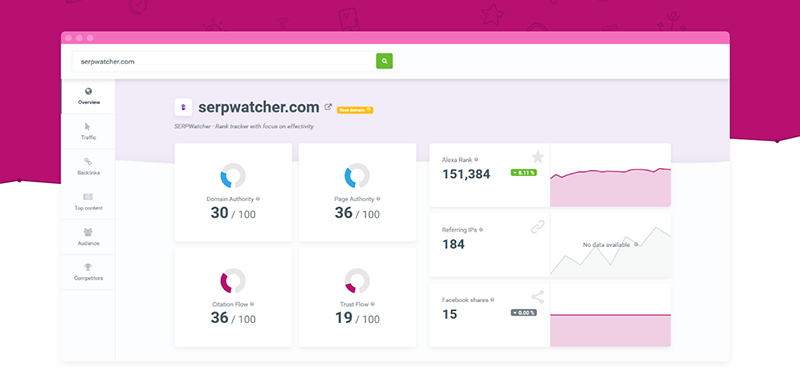Click the Rank tracker tagline text
Viewport: 800px width, 388px height.
pos(244,126)
